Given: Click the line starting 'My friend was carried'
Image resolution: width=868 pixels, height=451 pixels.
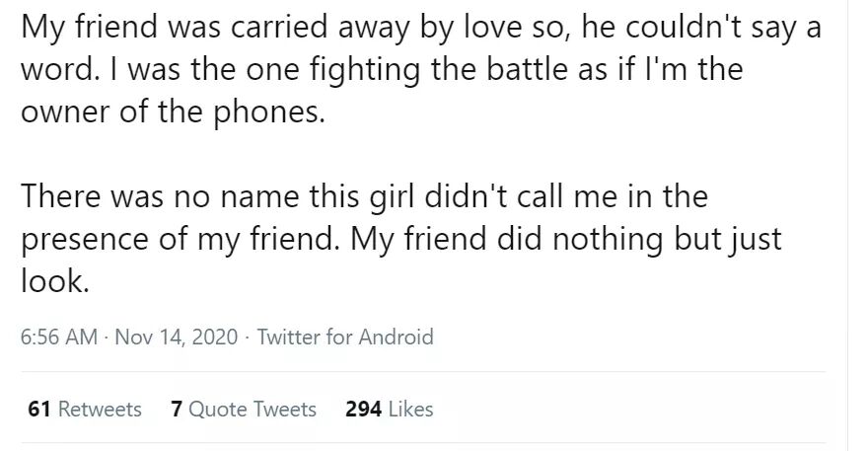Looking at the screenshot, I should pyautogui.click(x=419, y=28).
